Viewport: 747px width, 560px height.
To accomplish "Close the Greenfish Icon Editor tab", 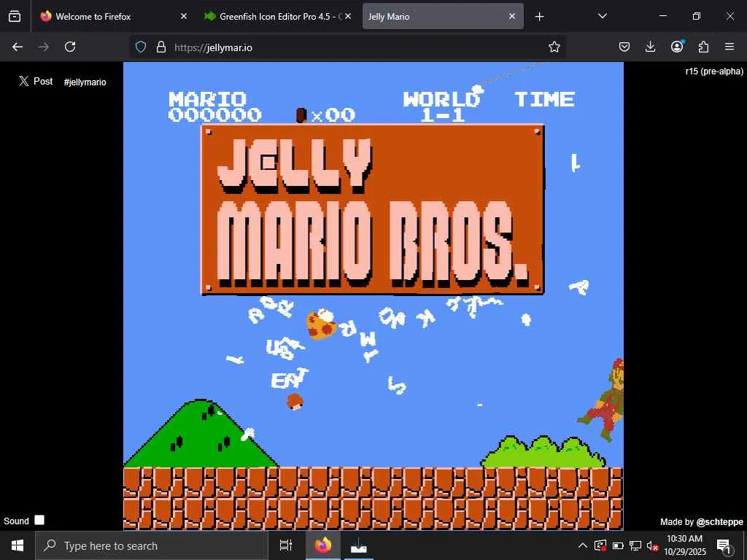I will point(348,16).
